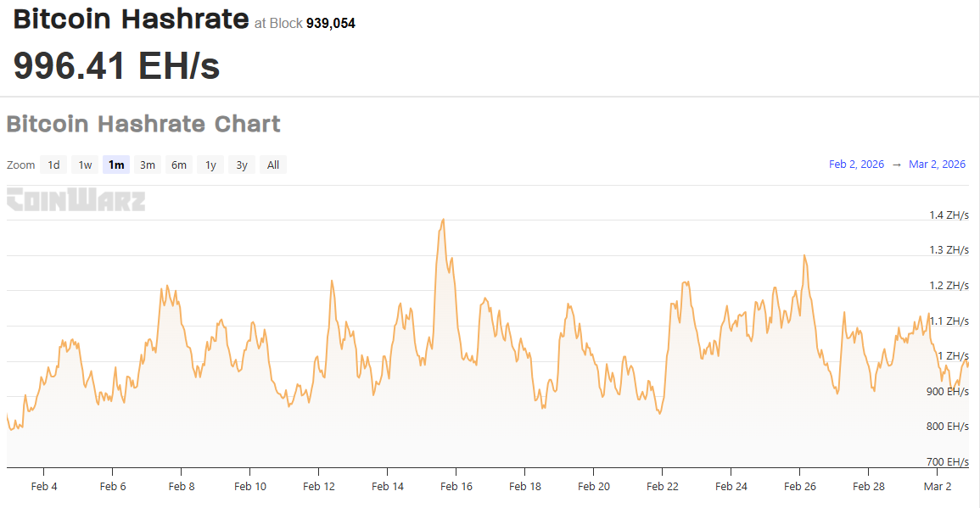This screenshot has height=508, width=980.
Task: Click the Feb 22 date label
Action: tap(663, 487)
